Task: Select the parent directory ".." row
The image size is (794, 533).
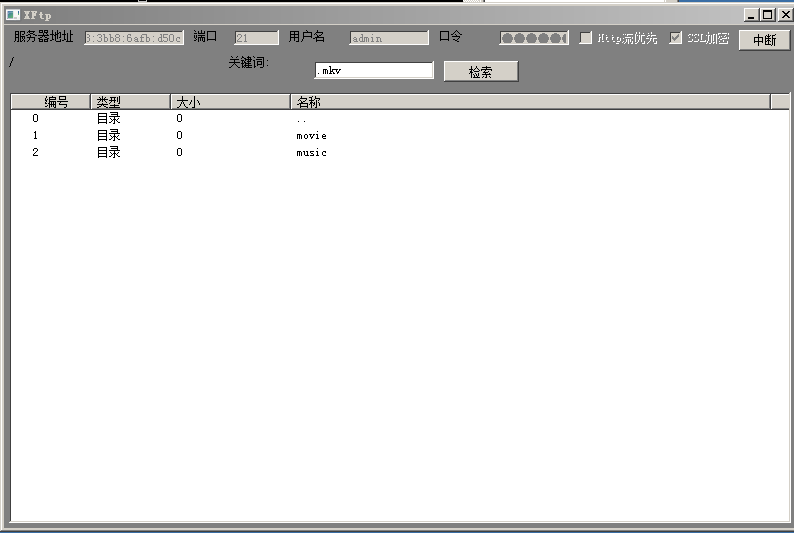Action: 301,119
